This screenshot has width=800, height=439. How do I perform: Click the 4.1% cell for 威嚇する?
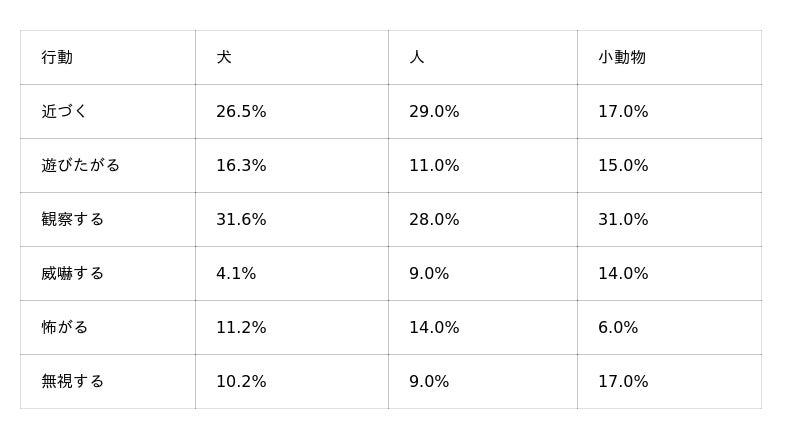pyautogui.click(x=236, y=274)
